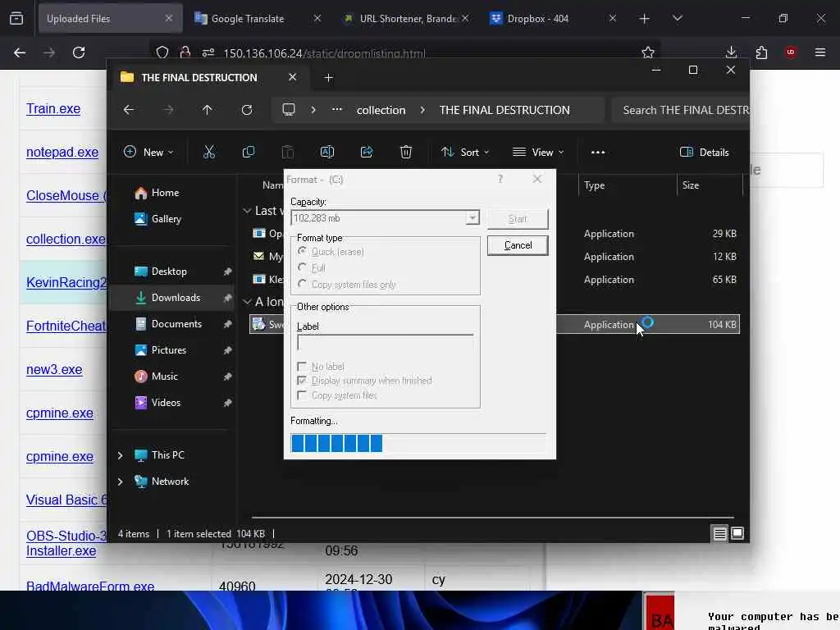Click the Search THE FINAL DESTRUCTION box
Viewport: 840px width, 630px height.
click(680, 110)
